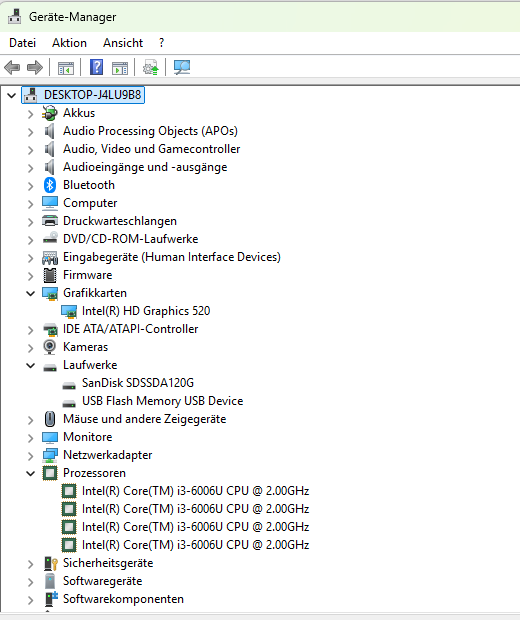Click the Grafikkarten display adapter icon

click(x=50, y=293)
